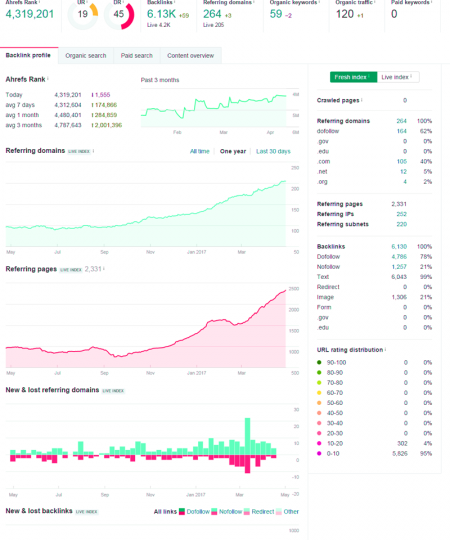This screenshot has height=540, width=450.
Task: Open Dofollow backlinks count 4,786
Action: (399, 256)
